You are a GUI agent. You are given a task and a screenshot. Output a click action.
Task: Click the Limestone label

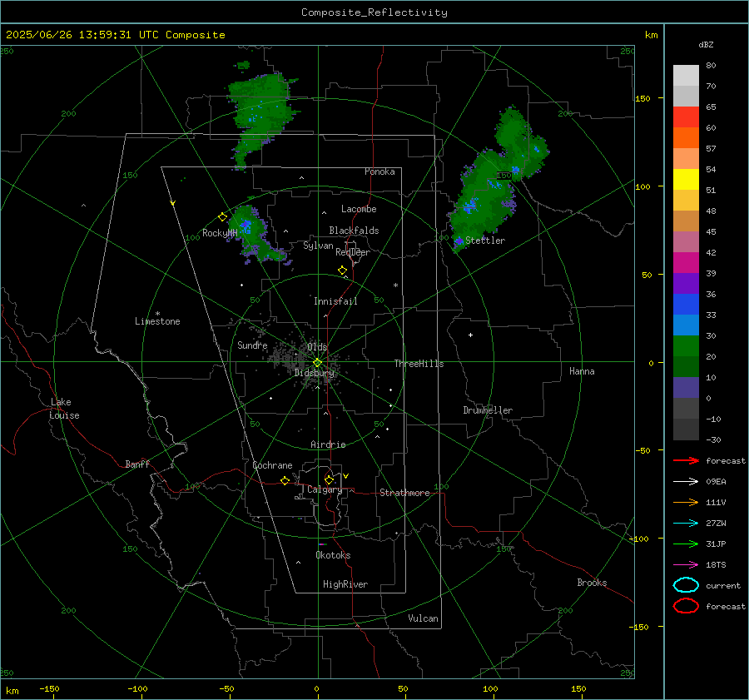point(157,321)
